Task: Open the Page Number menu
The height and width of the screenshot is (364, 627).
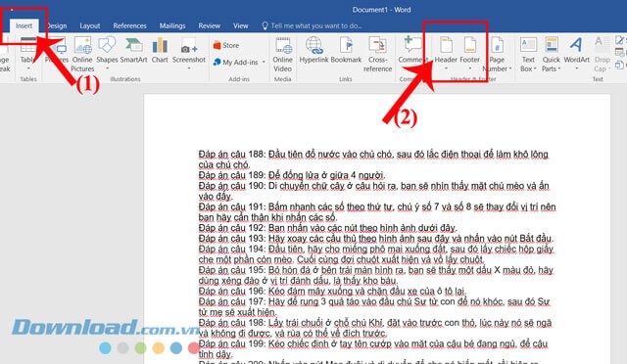Action: pos(497,55)
